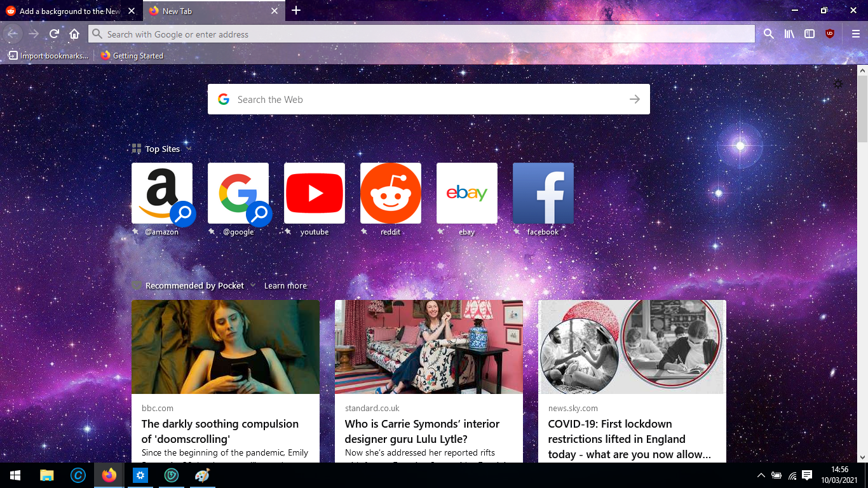
Task: Open the BBC doomscrolling article headline
Action: coord(220,431)
